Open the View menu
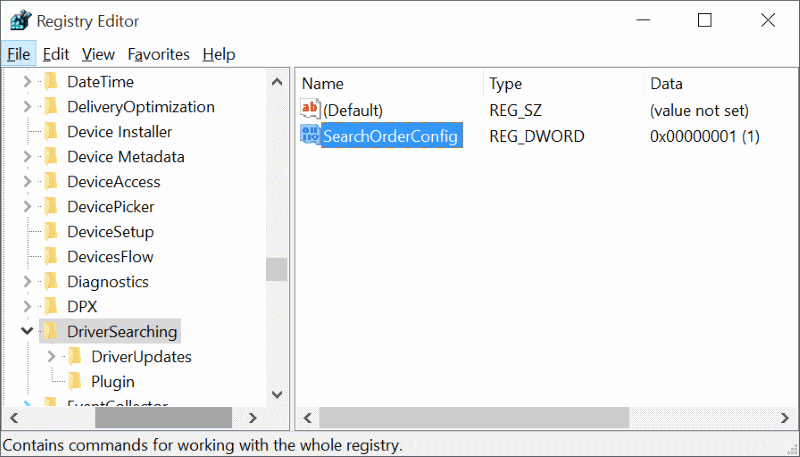800x457 pixels. point(98,54)
